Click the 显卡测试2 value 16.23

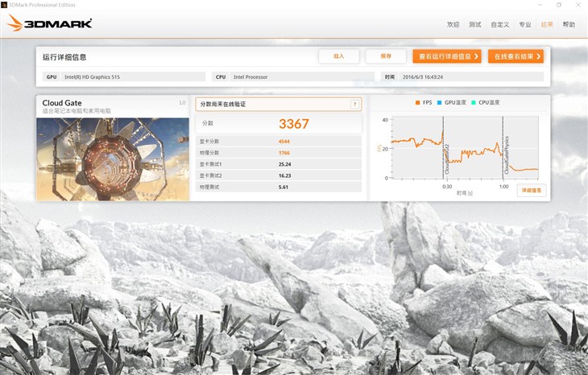(284, 175)
